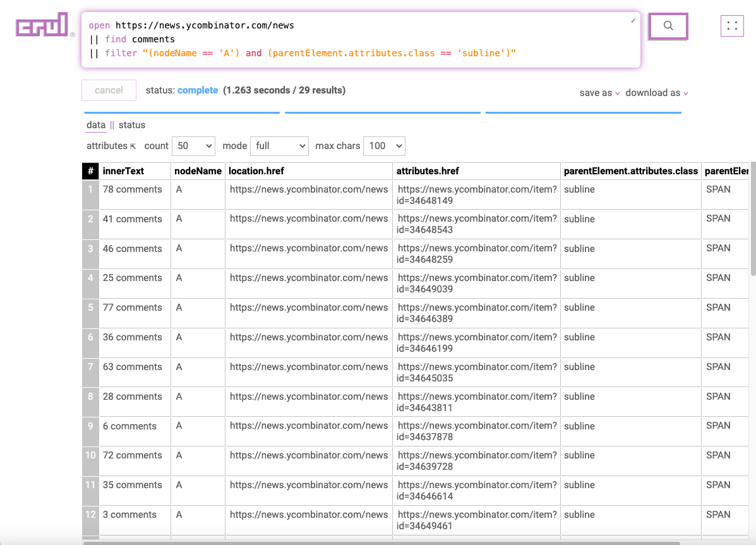The width and height of the screenshot is (756, 545).
Task: Click the parentElement.attributes.class column header
Action: [x=631, y=171]
